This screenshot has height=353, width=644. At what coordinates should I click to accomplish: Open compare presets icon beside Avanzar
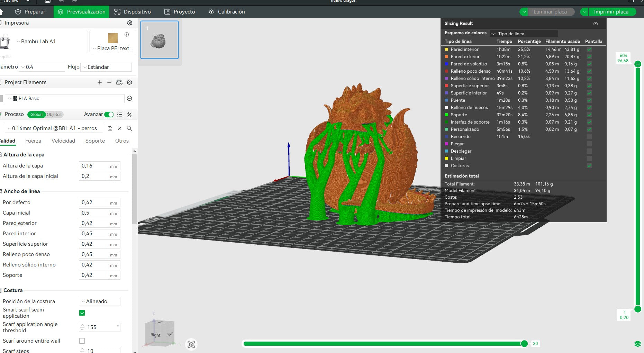129,115
